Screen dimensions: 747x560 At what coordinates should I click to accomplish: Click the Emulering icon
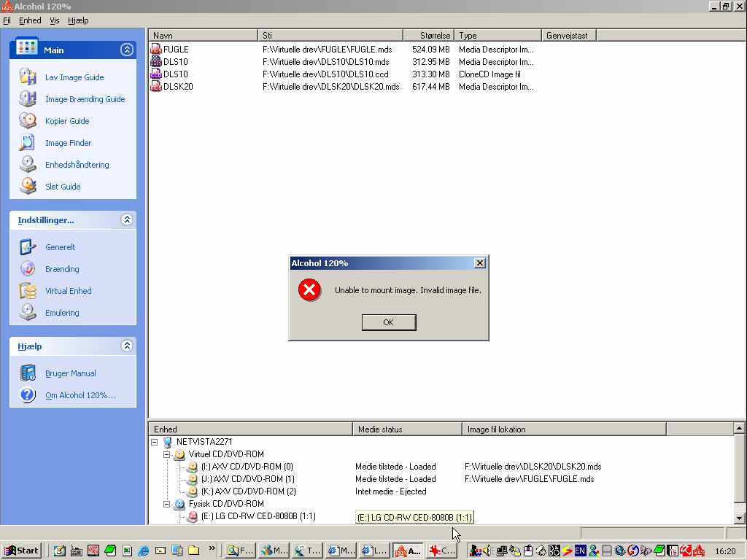pyautogui.click(x=28, y=312)
